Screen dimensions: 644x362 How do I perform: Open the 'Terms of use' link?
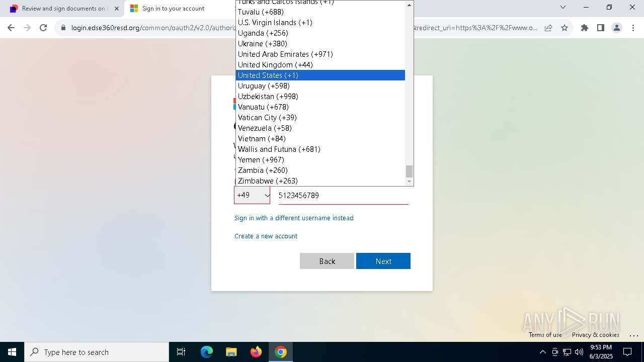pyautogui.click(x=545, y=335)
